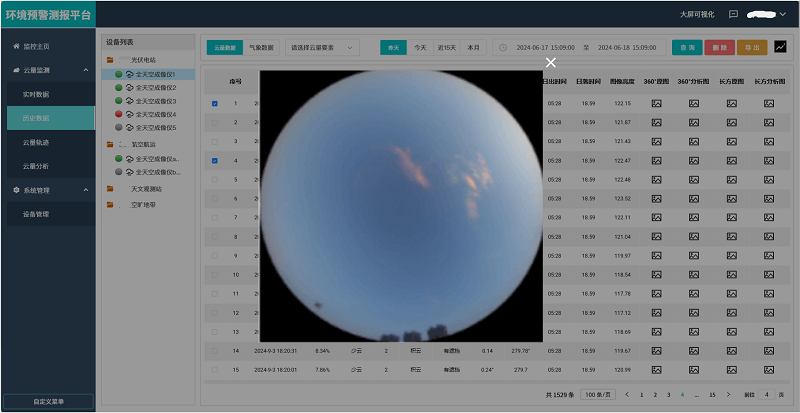This screenshot has width=800, height=413.
Task: Collapse the 云量监测 sidebar menu
Action: pyautogui.click(x=85, y=71)
